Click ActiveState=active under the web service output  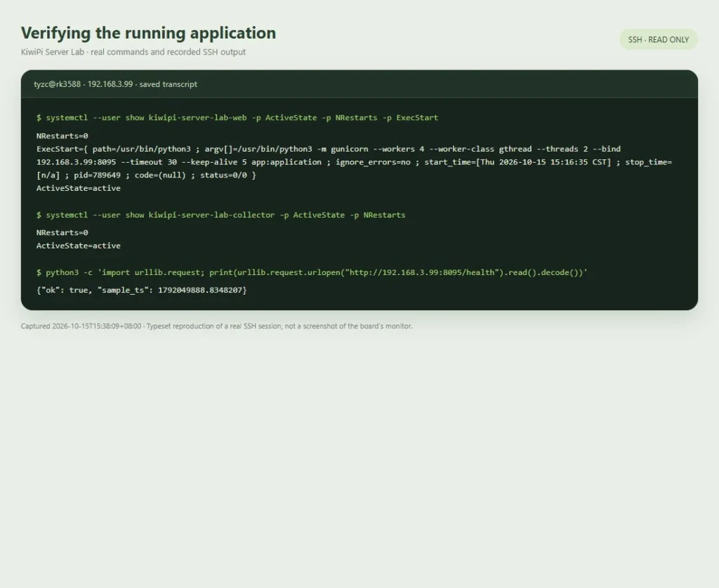click(79, 188)
